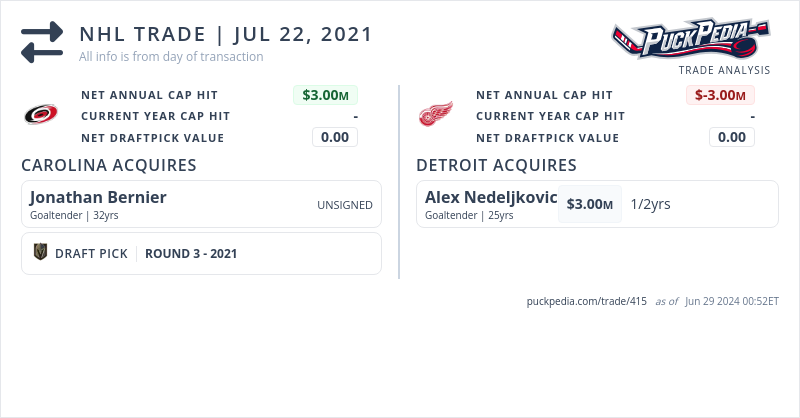The height and width of the screenshot is (418, 800).
Task: Click the Vegas Golden Knights draft pick logo
Action: click(x=41, y=253)
